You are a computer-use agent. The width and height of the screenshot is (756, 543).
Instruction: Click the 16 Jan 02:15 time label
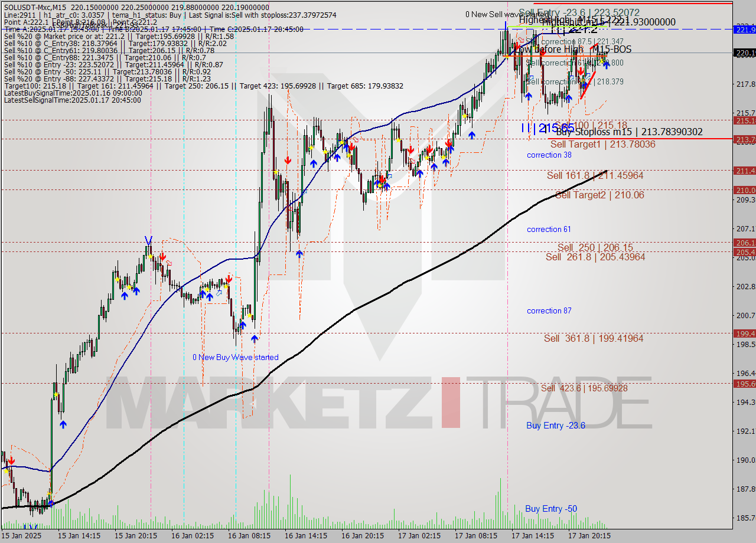click(x=193, y=536)
